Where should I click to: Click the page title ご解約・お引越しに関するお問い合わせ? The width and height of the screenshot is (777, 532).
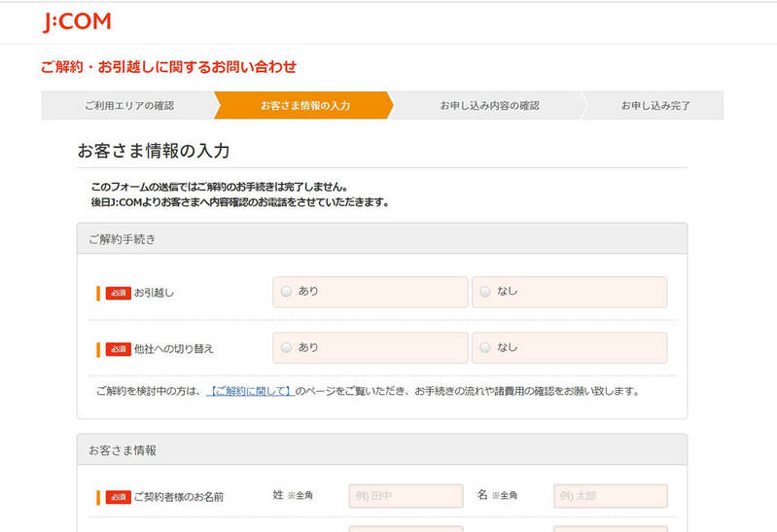click(168, 67)
